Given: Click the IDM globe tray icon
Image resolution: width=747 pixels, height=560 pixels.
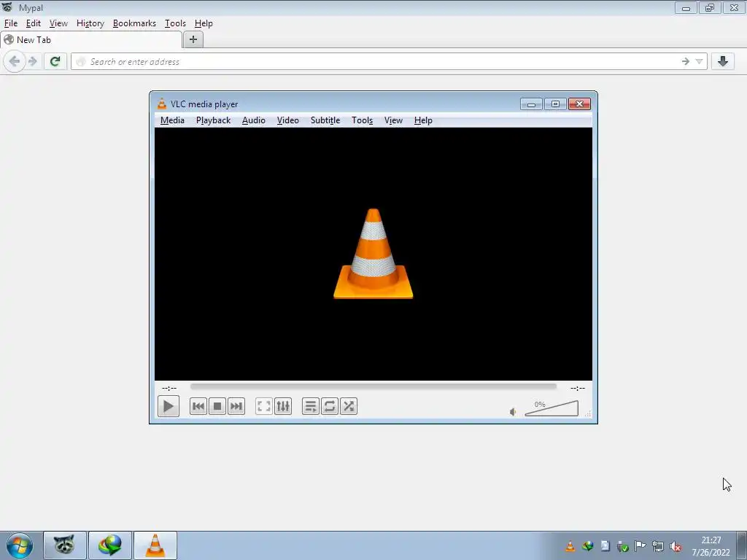Looking at the screenshot, I should click(x=587, y=546).
